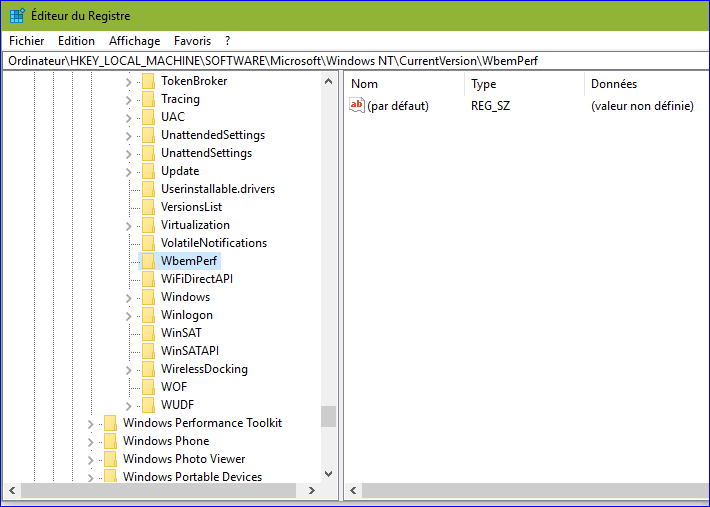Select the TokenBroker folder icon

click(148, 81)
